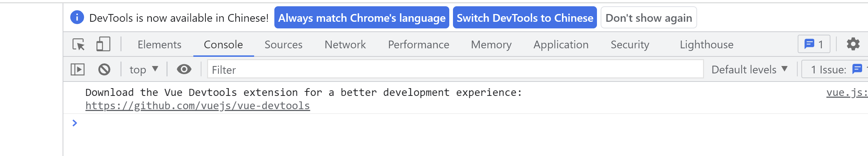Click the console prompt chevron
Viewport: 868px width, 156px height.
(x=75, y=123)
